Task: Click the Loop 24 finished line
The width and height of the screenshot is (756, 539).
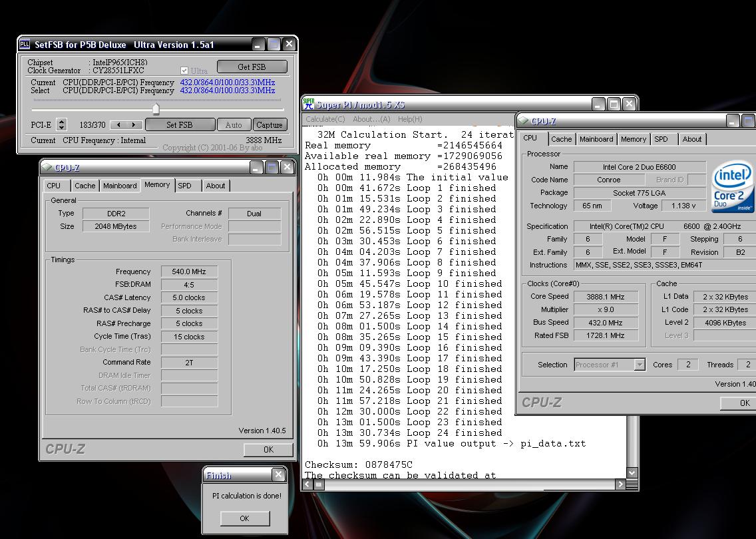Action: (x=409, y=433)
